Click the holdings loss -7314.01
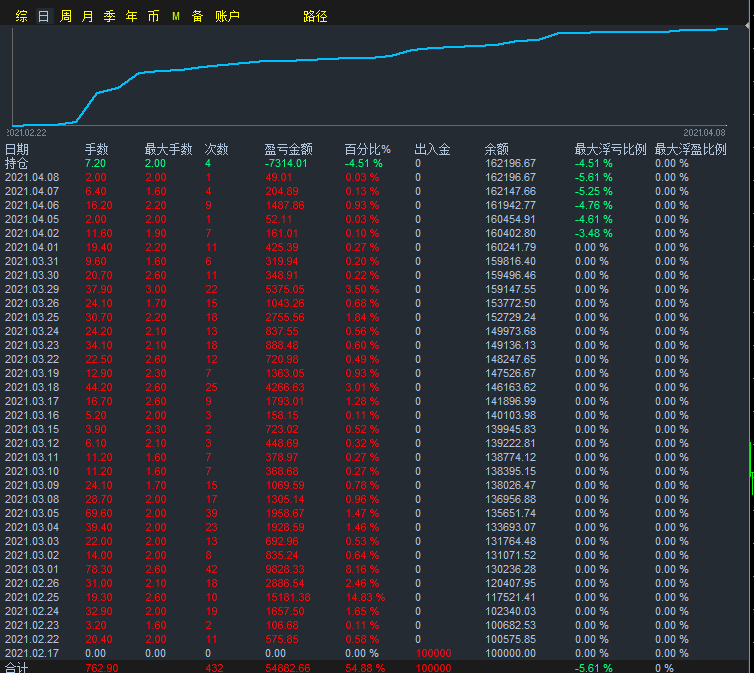The image size is (754, 673). pos(286,163)
